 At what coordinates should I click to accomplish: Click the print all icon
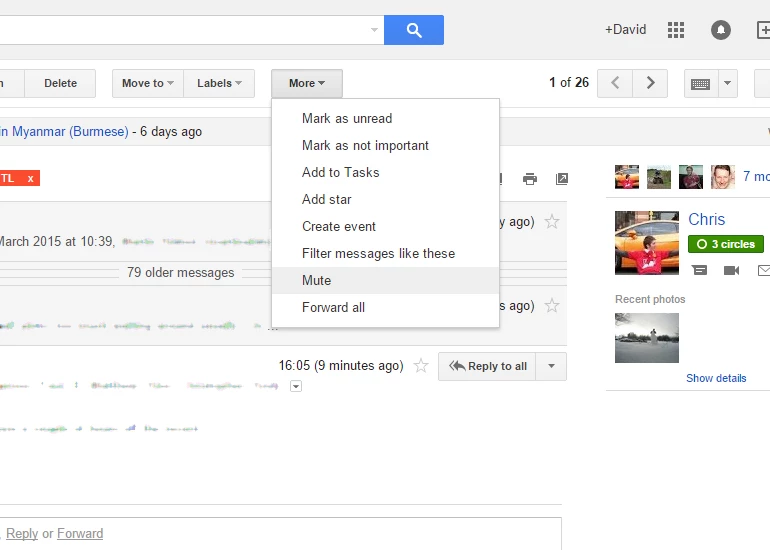tap(529, 179)
